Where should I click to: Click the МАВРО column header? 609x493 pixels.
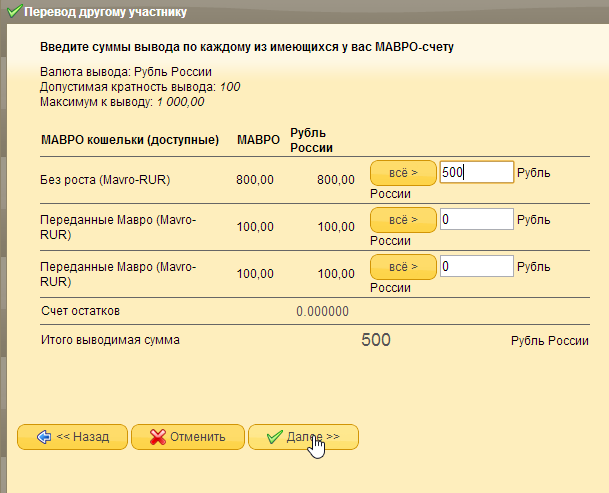pyautogui.click(x=258, y=139)
